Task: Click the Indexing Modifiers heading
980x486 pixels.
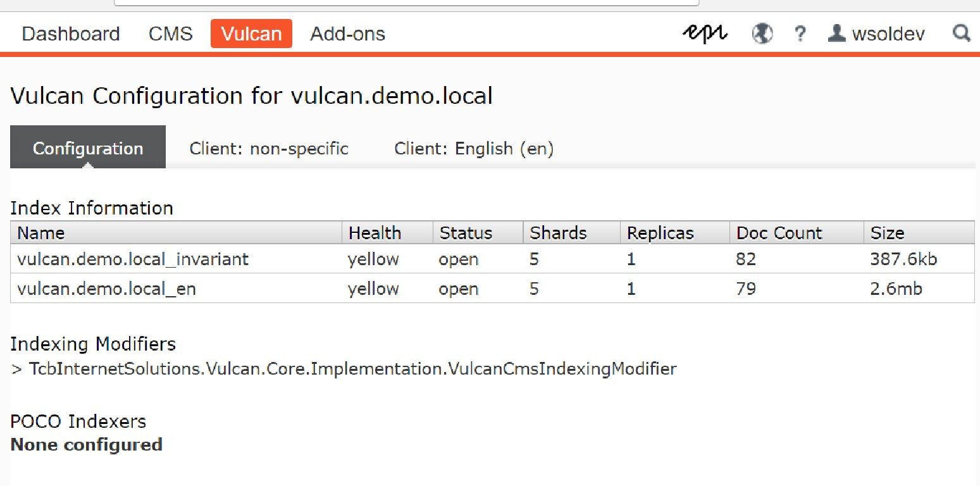Action: (93, 344)
